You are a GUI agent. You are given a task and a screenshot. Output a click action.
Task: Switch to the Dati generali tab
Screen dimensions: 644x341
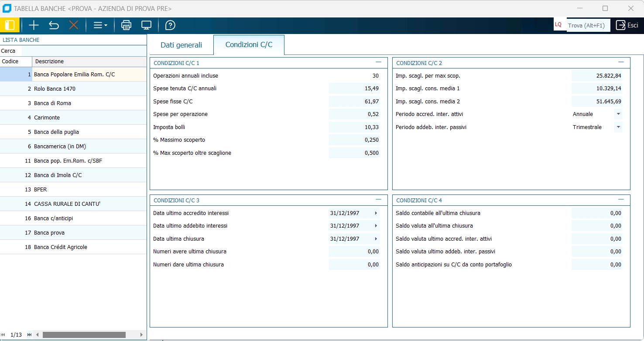(181, 45)
